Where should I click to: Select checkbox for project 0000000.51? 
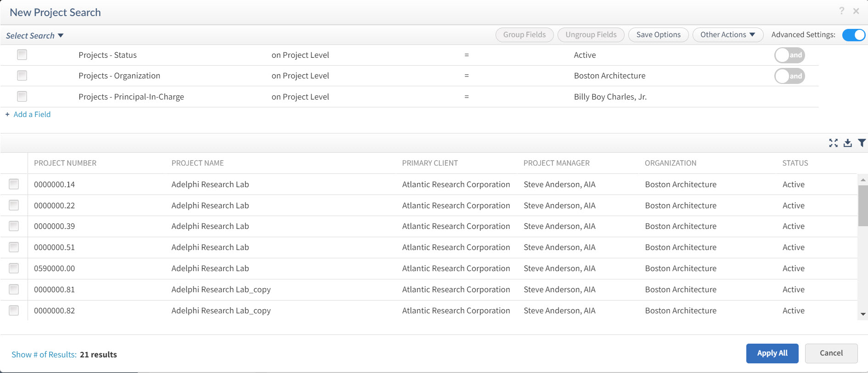pos(14,247)
